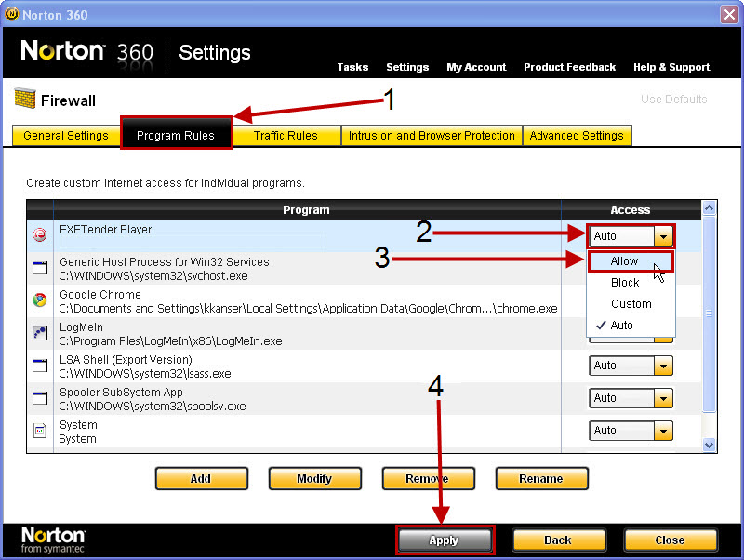Click the LogMeIn program icon
Screen dimensions: 744x560
(40, 332)
